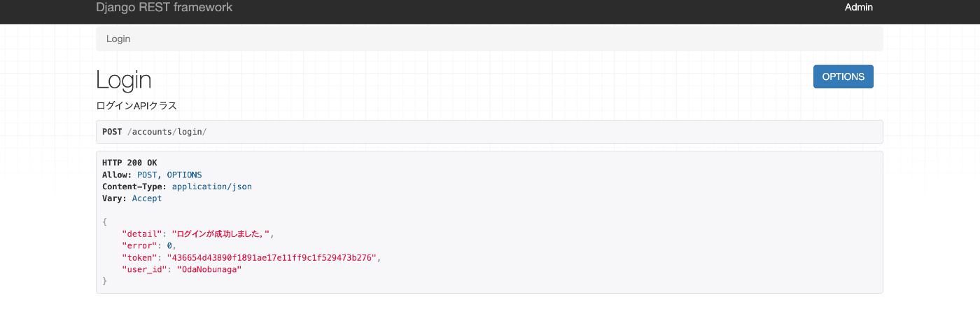Click the Content-Type application/json header line
980x312 pixels.
click(177, 186)
